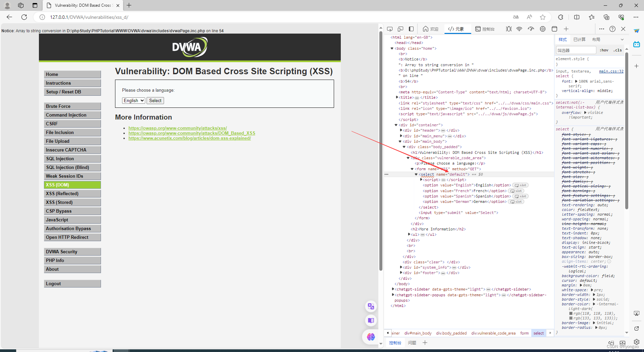The height and width of the screenshot is (352, 644).
Task: Open DVWA Security menu item
Action: (72, 252)
